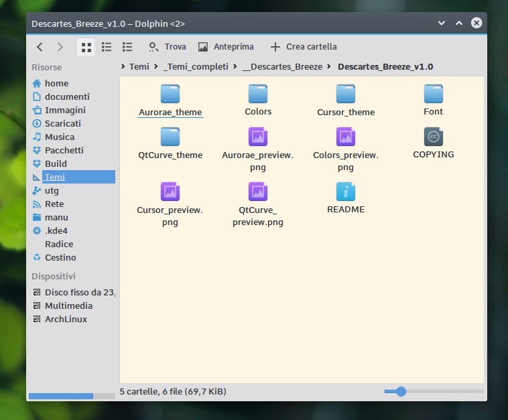Select the Cursor_theme folder icon
Viewport: 508px width, 420px height.
(x=346, y=94)
